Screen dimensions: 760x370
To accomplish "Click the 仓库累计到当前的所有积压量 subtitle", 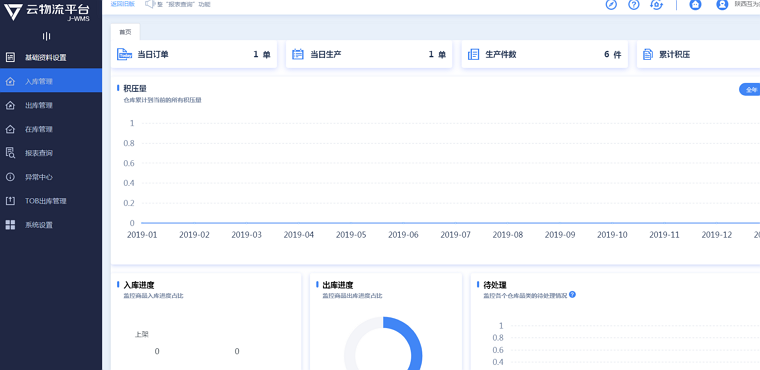I will pyautogui.click(x=162, y=100).
